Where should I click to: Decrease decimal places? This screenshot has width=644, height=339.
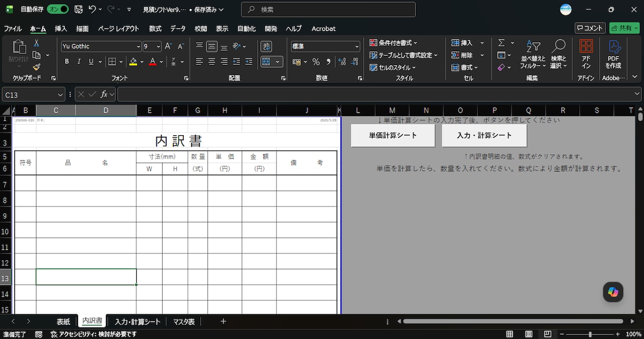pos(354,62)
